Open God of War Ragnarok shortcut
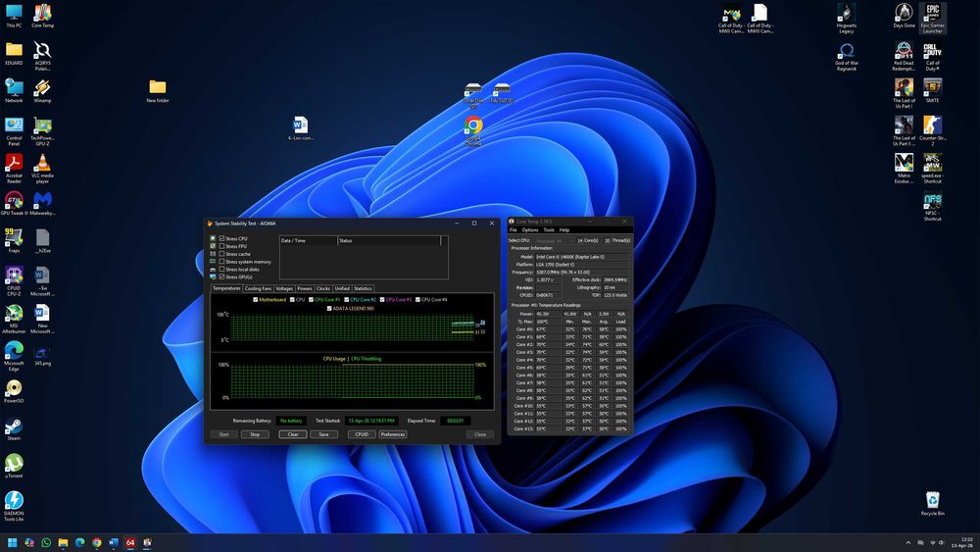980x552 pixels. [847, 57]
